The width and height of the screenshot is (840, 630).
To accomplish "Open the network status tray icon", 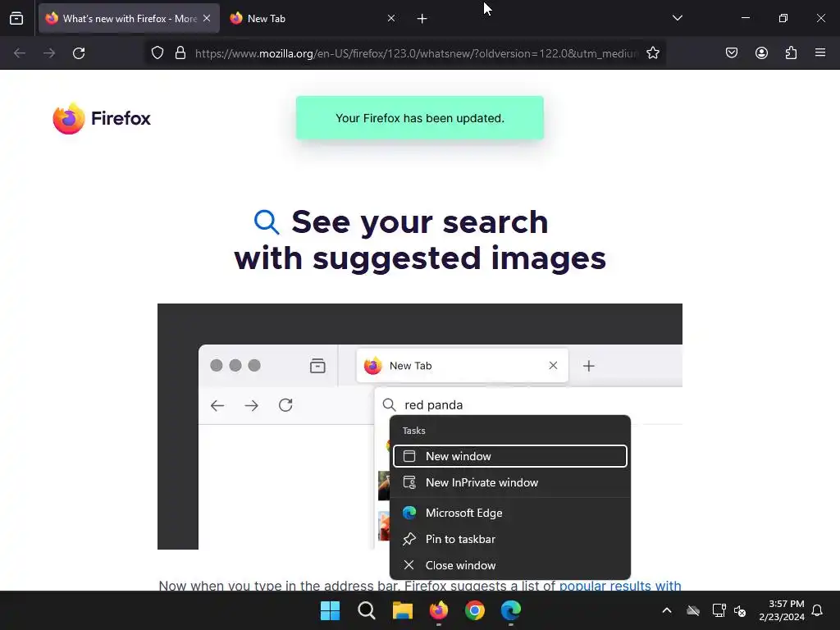I will point(719,610).
